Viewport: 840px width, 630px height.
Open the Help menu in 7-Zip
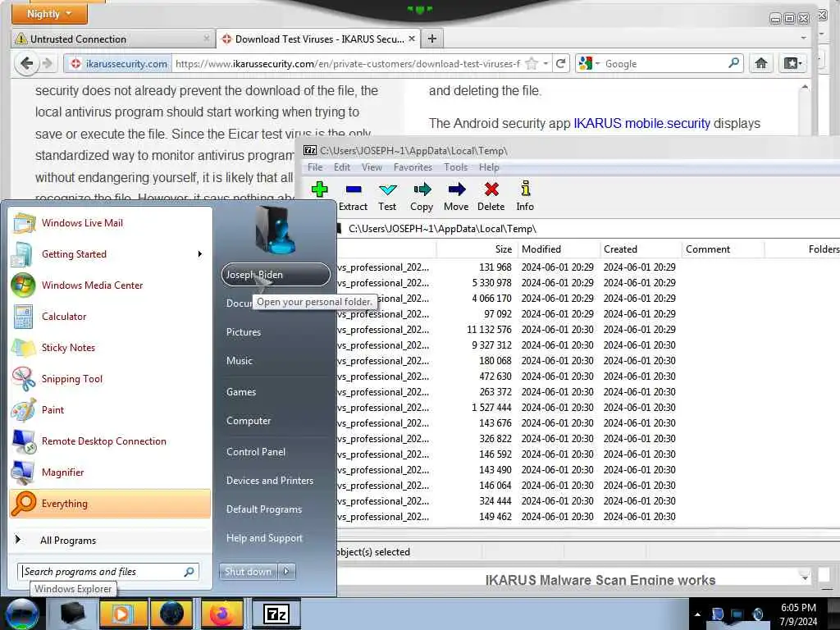[x=489, y=167]
